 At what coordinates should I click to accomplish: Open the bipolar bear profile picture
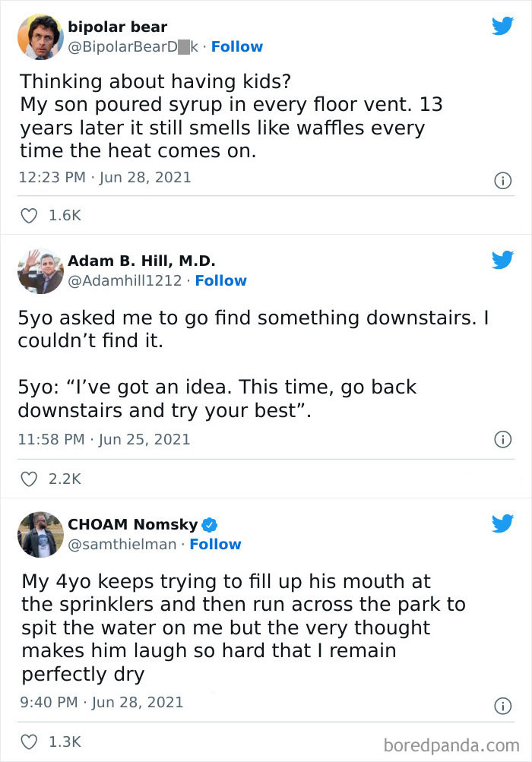(x=41, y=37)
